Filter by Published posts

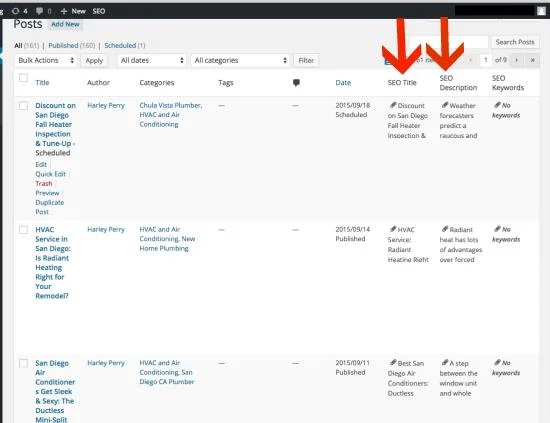tap(63, 46)
